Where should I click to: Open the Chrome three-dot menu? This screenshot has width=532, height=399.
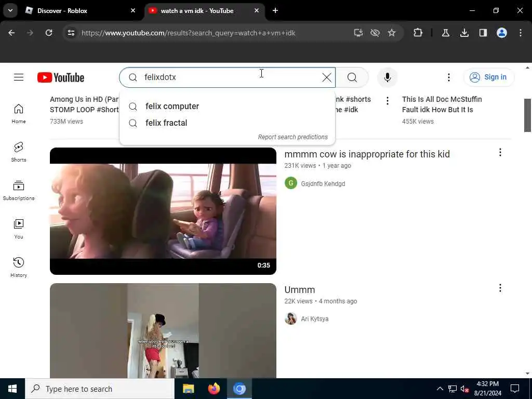pyautogui.click(x=521, y=33)
